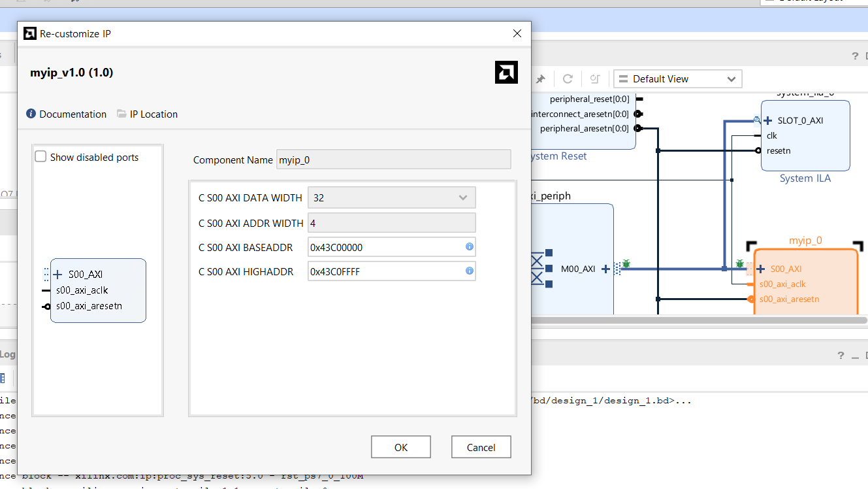Select orange s00_axi_aclk port on myip_0
This screenshot has height=489, width=868.
782,284
